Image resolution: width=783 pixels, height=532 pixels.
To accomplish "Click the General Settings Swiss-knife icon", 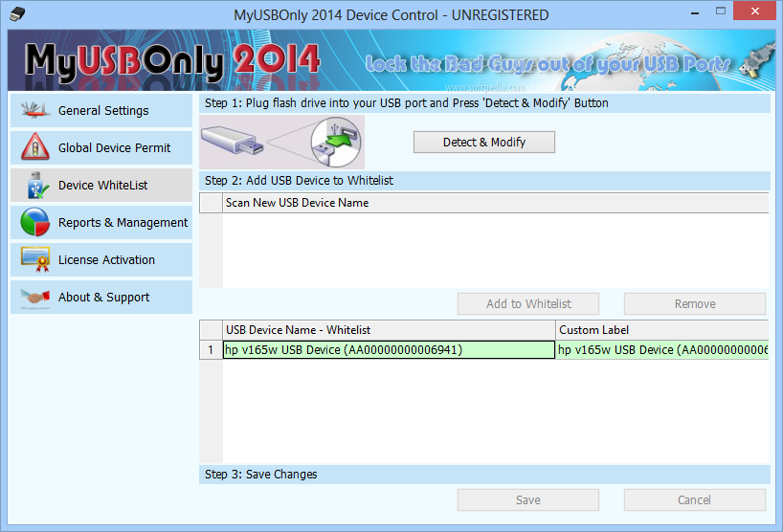I will pyautogui.click(x=35, y=110).
